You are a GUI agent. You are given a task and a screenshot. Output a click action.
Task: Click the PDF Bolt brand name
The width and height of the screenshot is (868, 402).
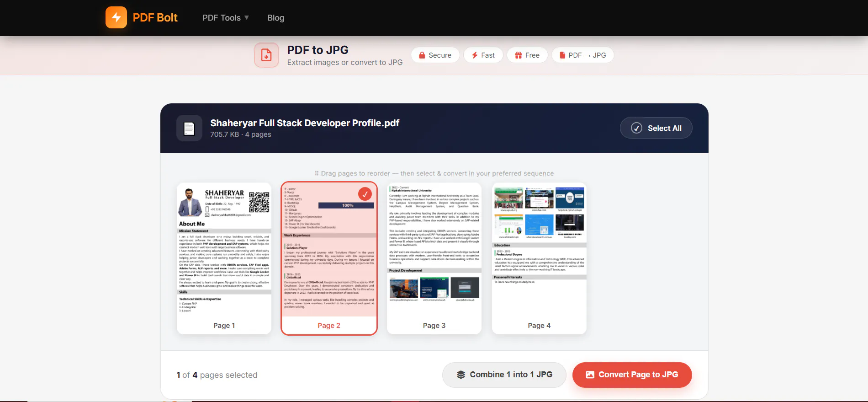[x=155, y=18]
